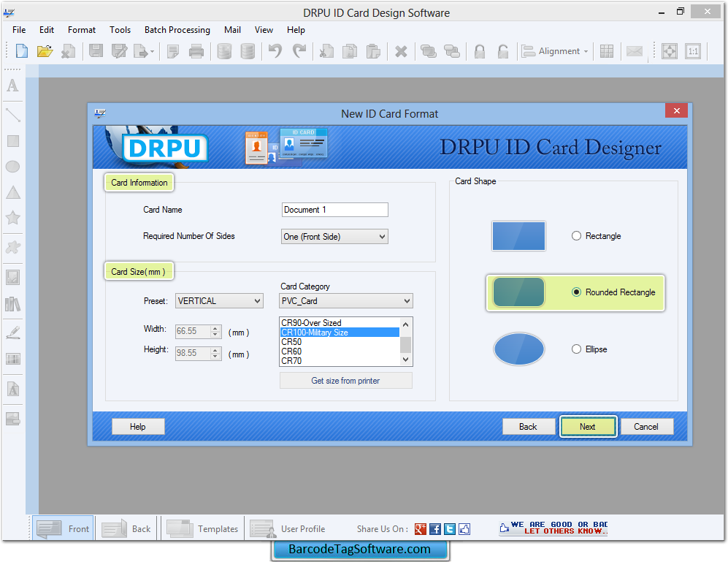Open the User Profile tab
Screen dimensions: 728x562
coord(288,529)
